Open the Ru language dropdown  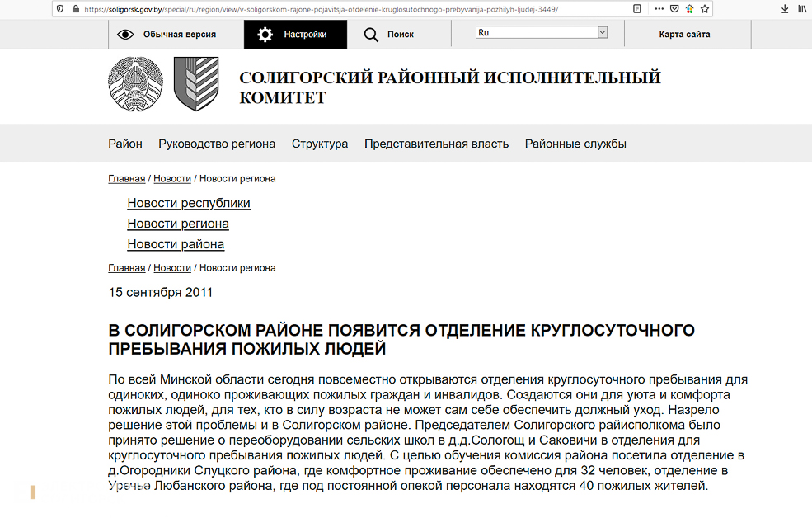click(542, 33)
